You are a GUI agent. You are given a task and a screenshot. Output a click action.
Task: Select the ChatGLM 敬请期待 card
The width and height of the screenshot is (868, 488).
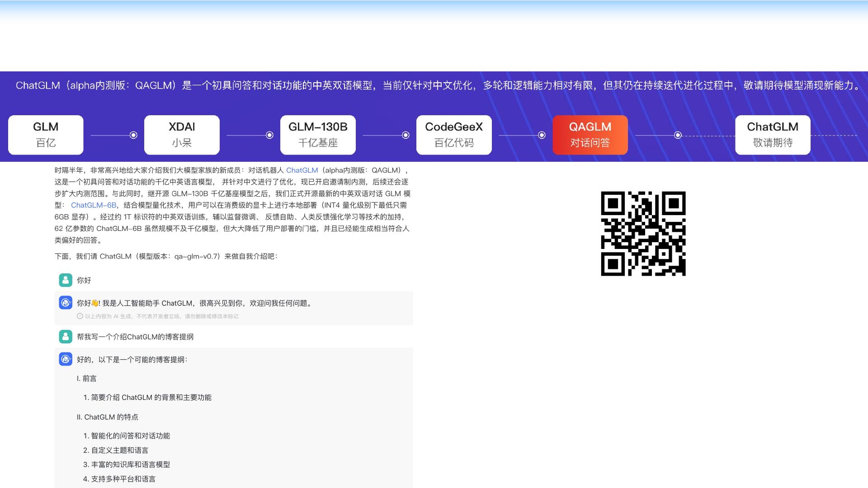773,135
